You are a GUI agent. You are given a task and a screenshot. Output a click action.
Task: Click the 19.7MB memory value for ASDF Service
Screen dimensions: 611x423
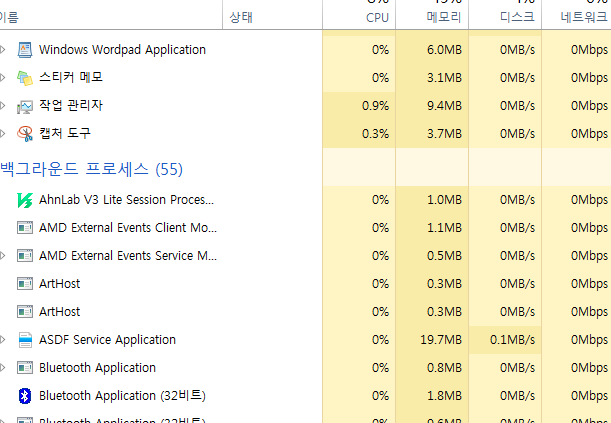tap(441, 340)
